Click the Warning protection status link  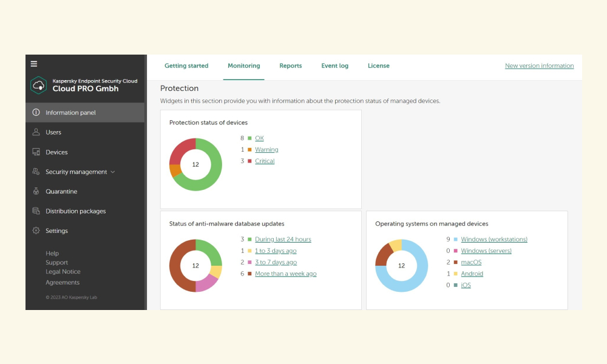pos(266,150)
